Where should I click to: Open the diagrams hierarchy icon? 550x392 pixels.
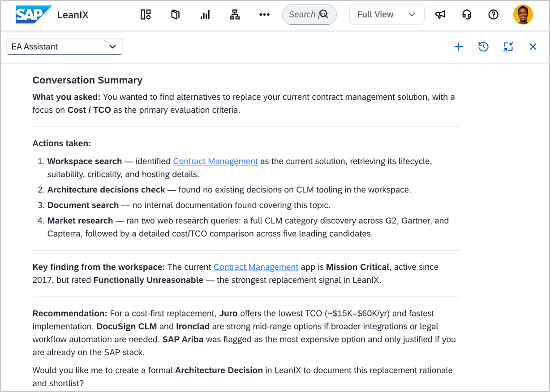tap(235, 15)
